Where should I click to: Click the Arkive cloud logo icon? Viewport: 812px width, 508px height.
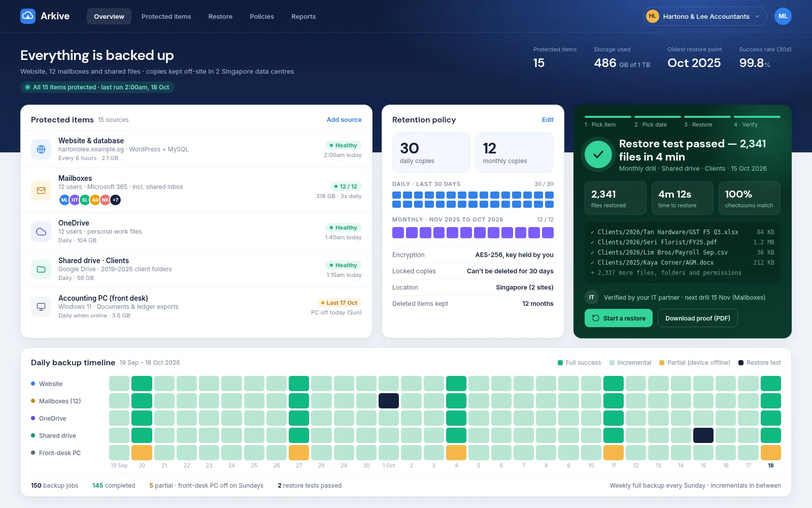tap(28, 16)
